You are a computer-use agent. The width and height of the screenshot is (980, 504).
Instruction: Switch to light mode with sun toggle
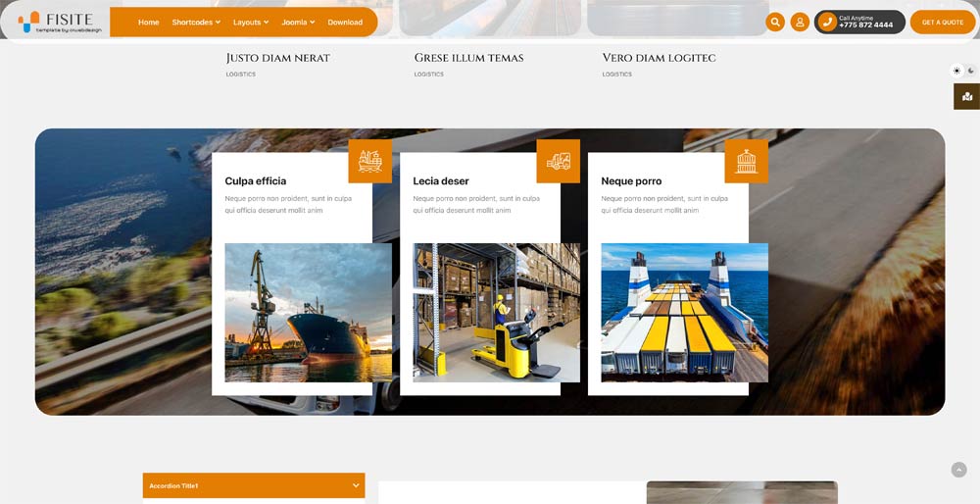click(x=957, y=71)
